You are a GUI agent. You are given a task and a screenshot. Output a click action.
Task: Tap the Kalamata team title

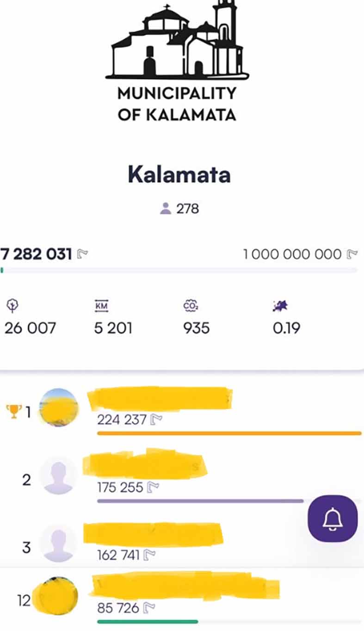pos(179,175)
